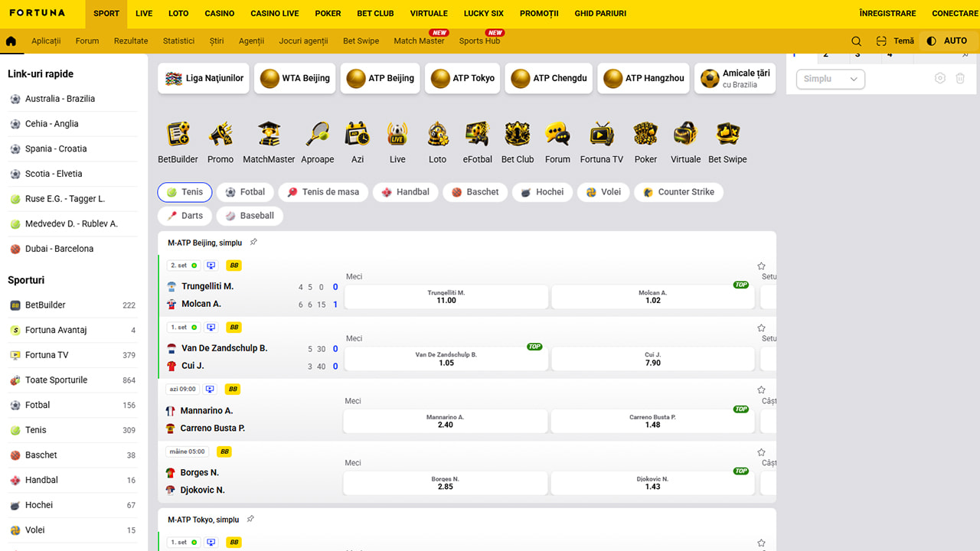980x551 pixels.
Task: Open the ATP Tokyo tournament card
Action: 462,78
